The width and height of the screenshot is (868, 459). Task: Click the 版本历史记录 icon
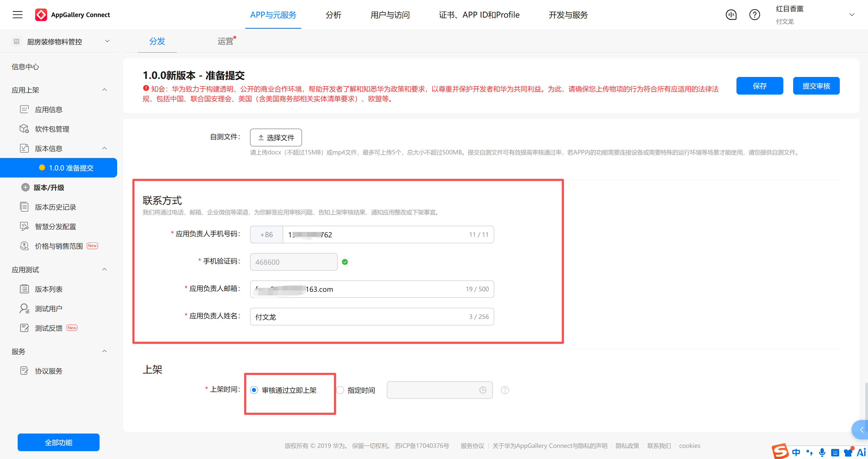pyautogui.click(x=24, y=207)
